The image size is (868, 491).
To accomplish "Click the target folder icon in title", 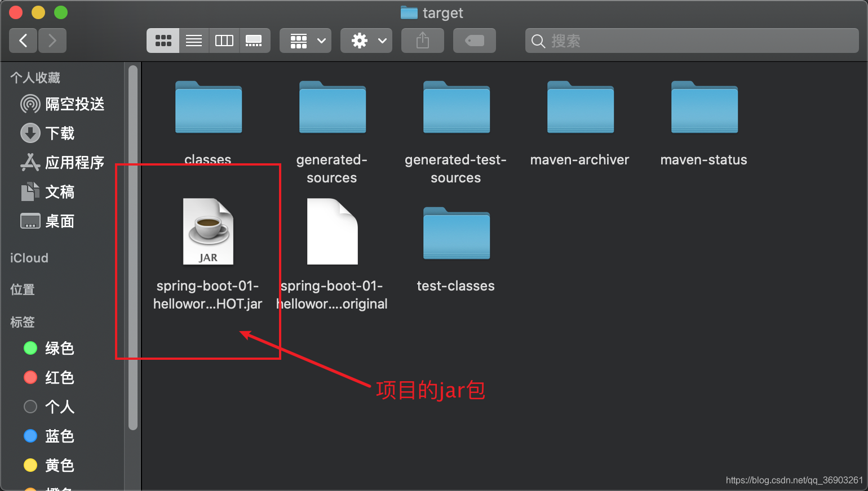I will pyautogui.click(x=409, y=12).
